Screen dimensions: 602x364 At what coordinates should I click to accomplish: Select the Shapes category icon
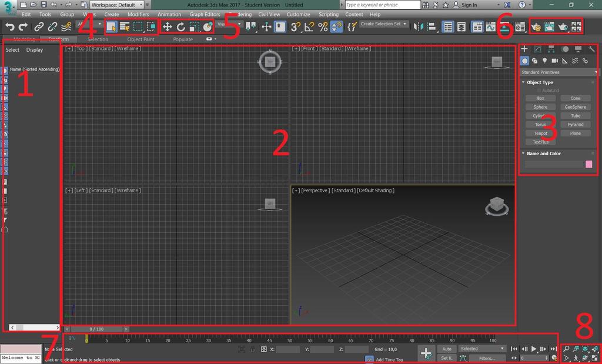(534, 61)
